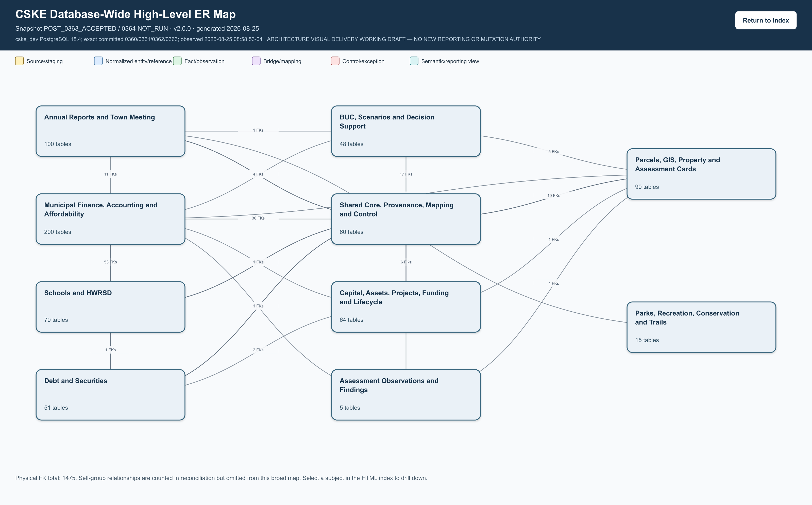Image resolution: width=812 pixels, height=505 pixels.
Task: Click the '51 tables' count text
Action: point(56,408)
